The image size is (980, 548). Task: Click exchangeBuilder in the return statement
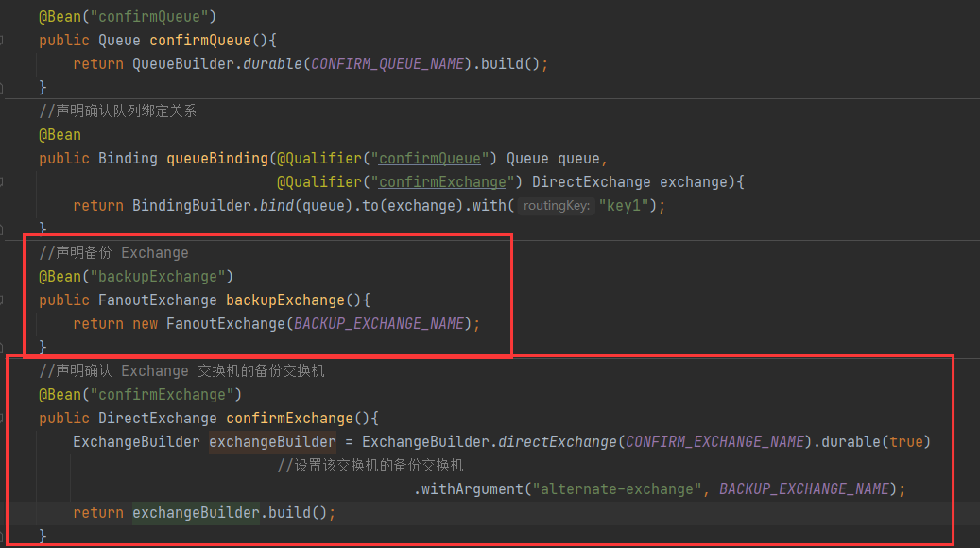(196, 513)
